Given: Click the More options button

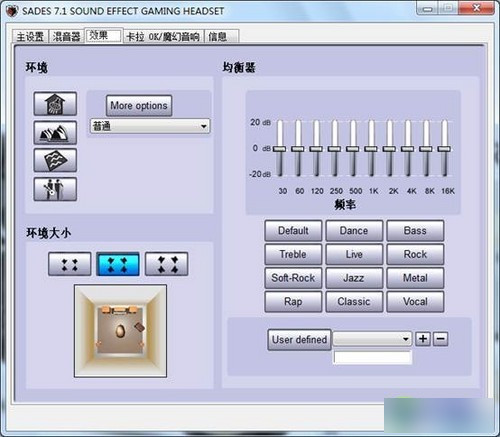Looking at the screenshot, I should click(x=139, y=106).
